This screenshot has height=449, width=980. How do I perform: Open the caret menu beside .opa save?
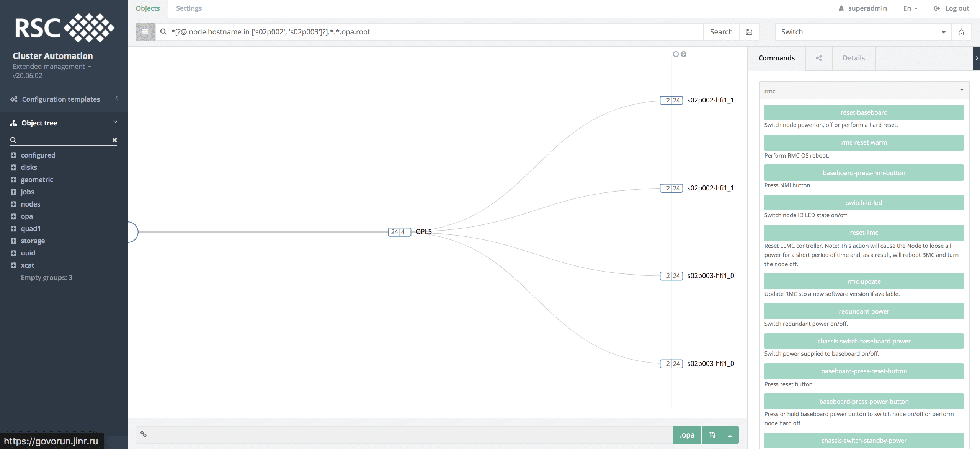point(730,435)
